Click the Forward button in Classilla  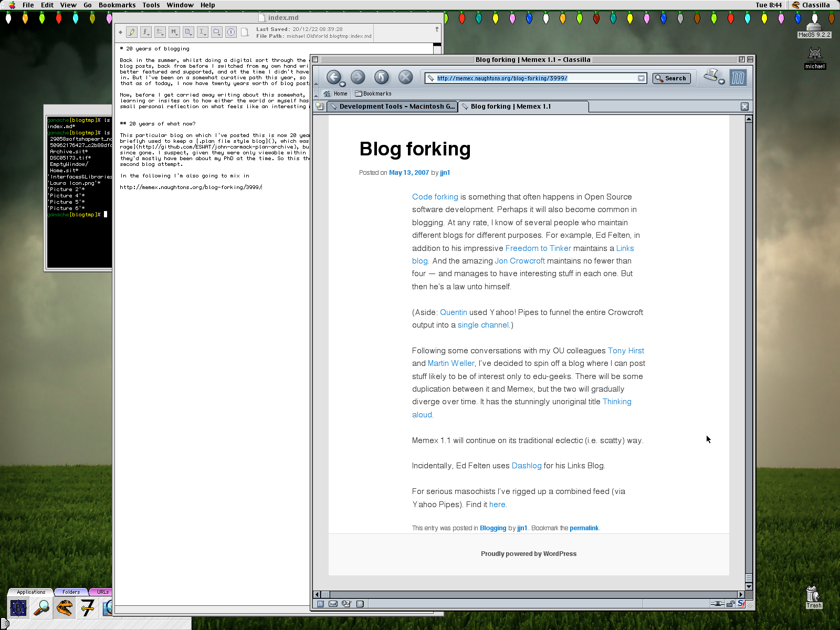pyautogui.click(x=358, y=77)
